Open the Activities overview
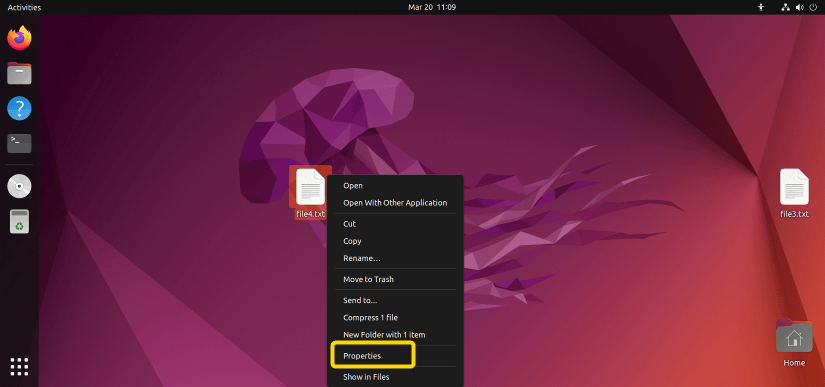The height and width of the screenshot is (387, 825). 24,7
